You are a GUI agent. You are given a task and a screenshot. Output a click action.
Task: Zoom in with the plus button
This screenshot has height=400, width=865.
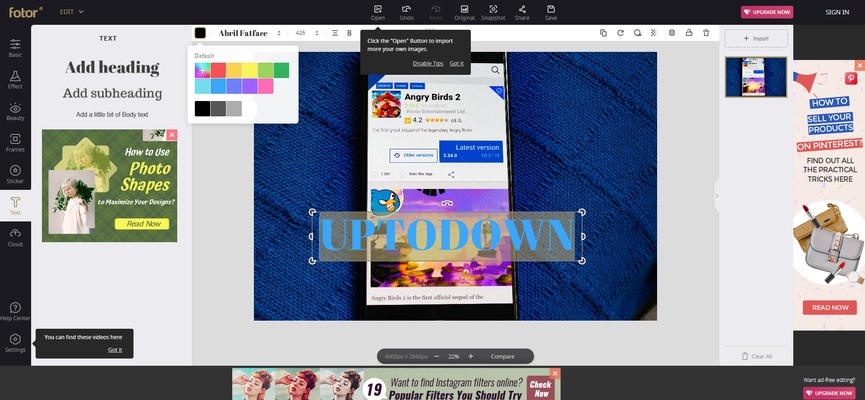coord(471,356)
